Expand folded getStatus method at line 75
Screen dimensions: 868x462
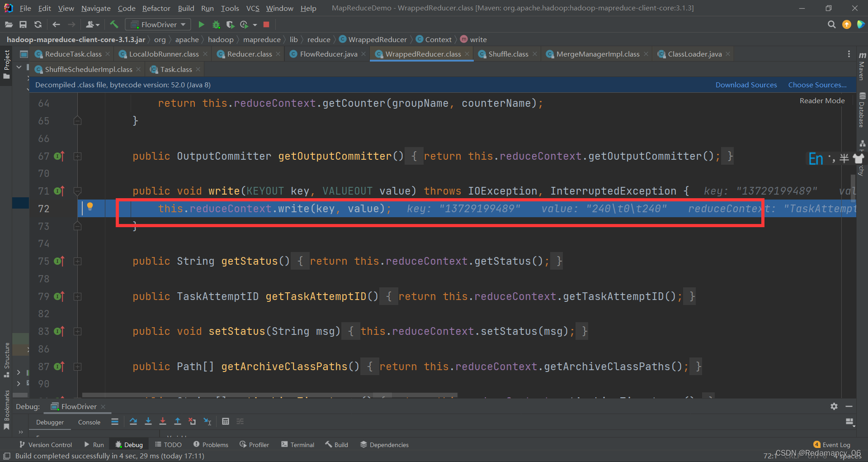click(x=78, y=261)
